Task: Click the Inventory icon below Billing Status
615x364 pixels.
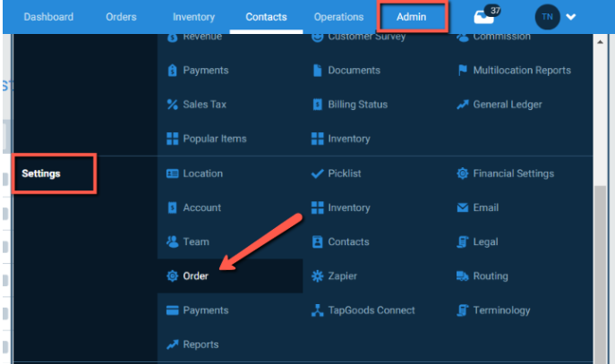Action: (317, 139)
